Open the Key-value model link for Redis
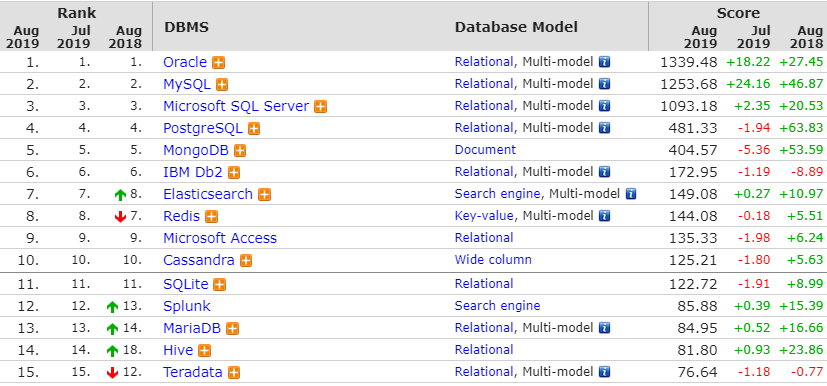This screenshot has width=827, height=386. (484, 216)
